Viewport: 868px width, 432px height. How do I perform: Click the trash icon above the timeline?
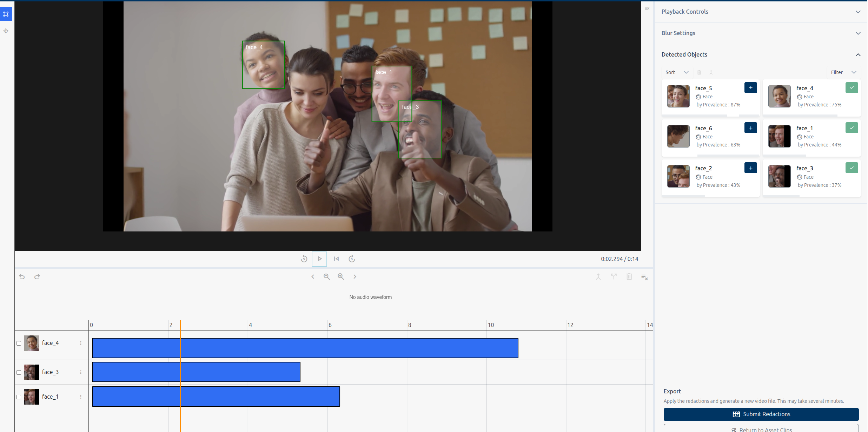pyautogui.click(x=629, y=277)
